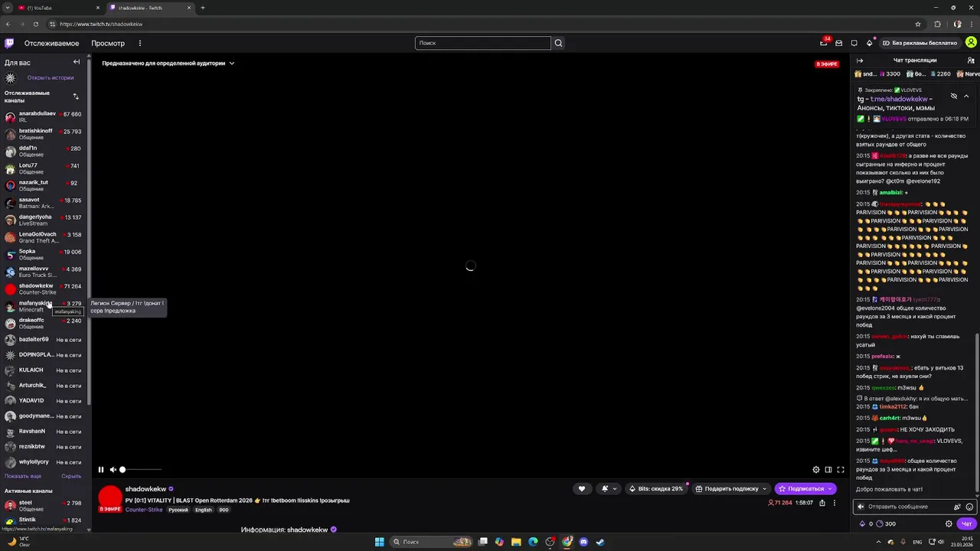The width and height of the screenshot is (980, 551).
Task: Click Скрыть to collapse channel list
Action: 71,476
